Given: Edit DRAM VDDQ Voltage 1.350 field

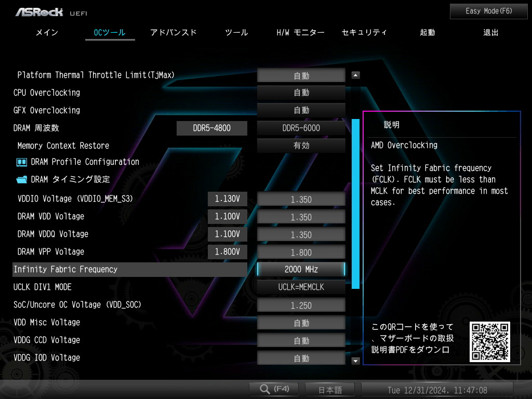Looking at the screenshot, I should click(x=301, y=234).
